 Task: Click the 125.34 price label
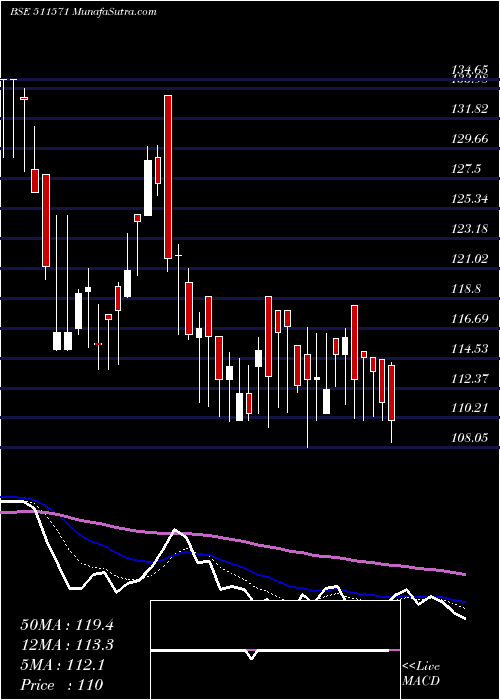click(469, 199)
